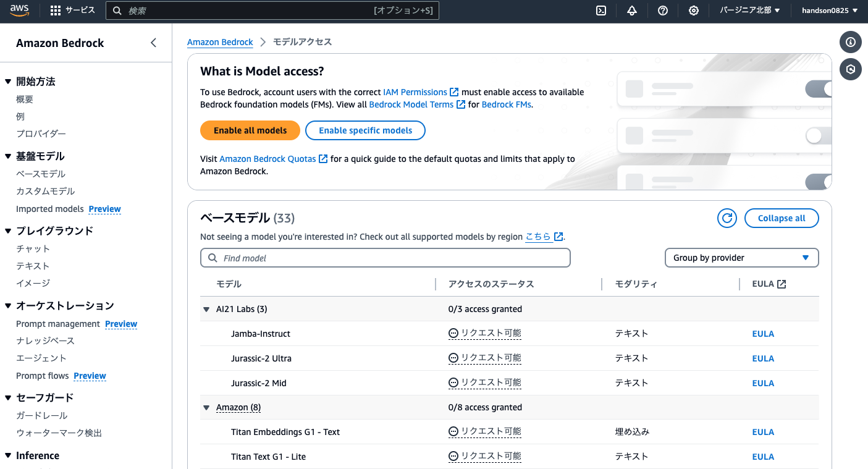Open the Amazon Bedrock breadcrumb link
Screen dimensions: 868x469
tap(220, 42)
